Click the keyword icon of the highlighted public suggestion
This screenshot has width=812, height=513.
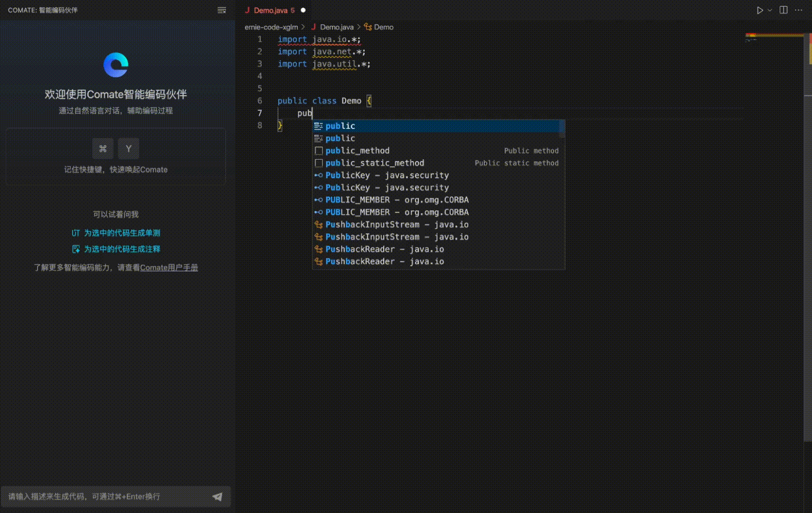(319, 126)
